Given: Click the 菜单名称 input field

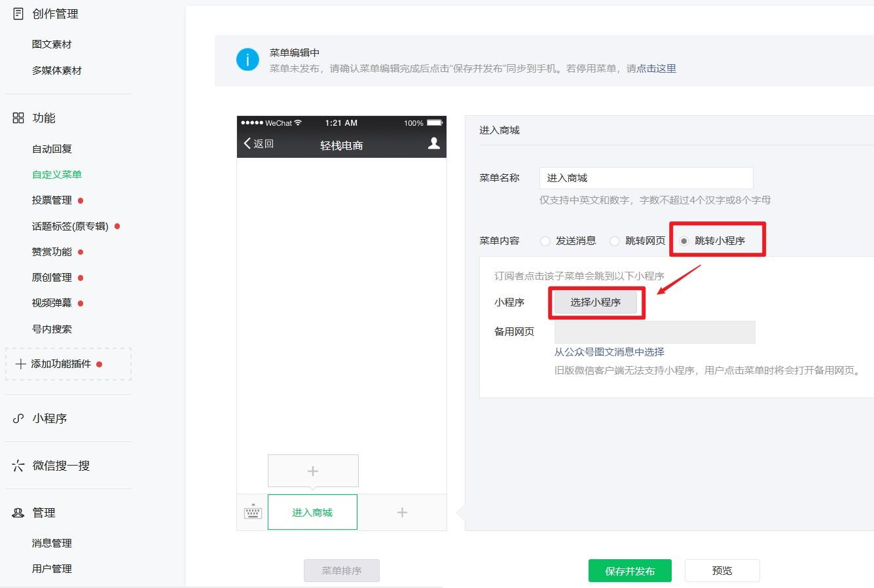Looking at the screenshot, I should [646, 178].
